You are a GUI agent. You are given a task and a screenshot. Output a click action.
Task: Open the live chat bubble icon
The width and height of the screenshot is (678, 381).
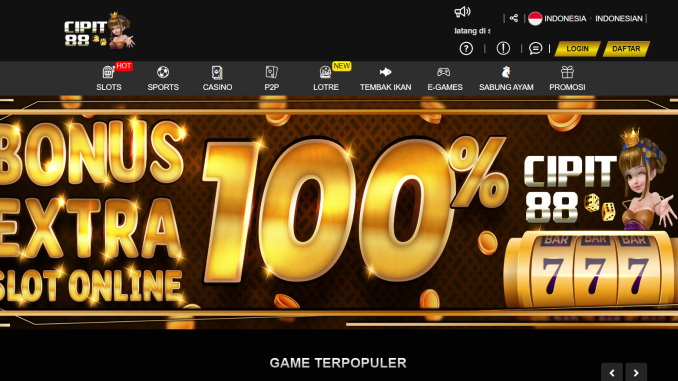[535, 48]
